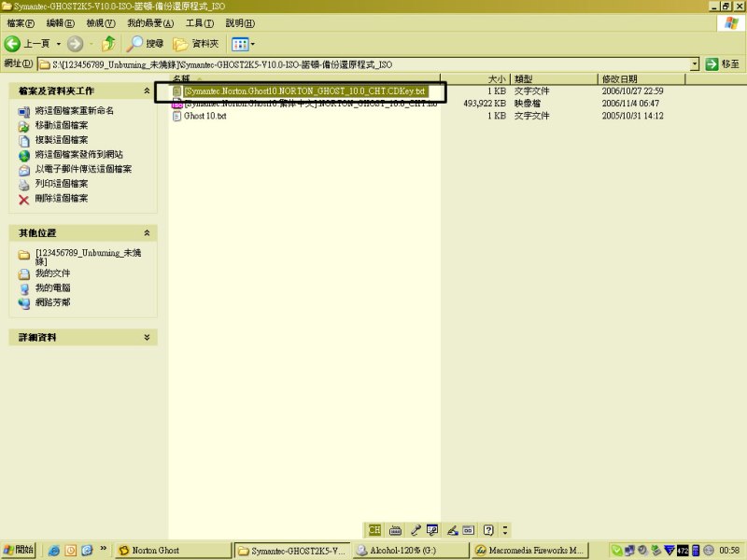
Task: Switch to Macromedia Fireworks taskbar window
Action: tap(529, 551)
